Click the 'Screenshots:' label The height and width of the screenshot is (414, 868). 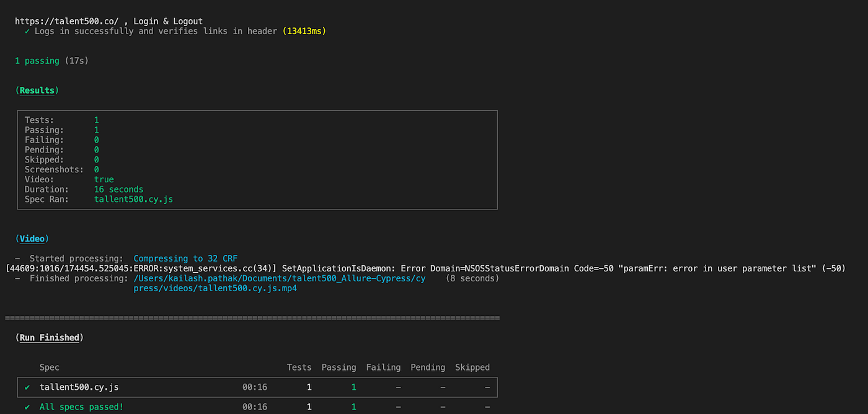point(54,170)
